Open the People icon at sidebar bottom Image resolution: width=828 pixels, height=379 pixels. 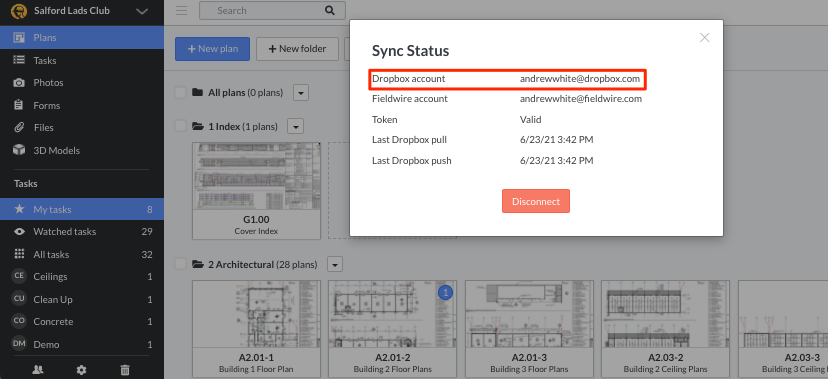point(37,369)
